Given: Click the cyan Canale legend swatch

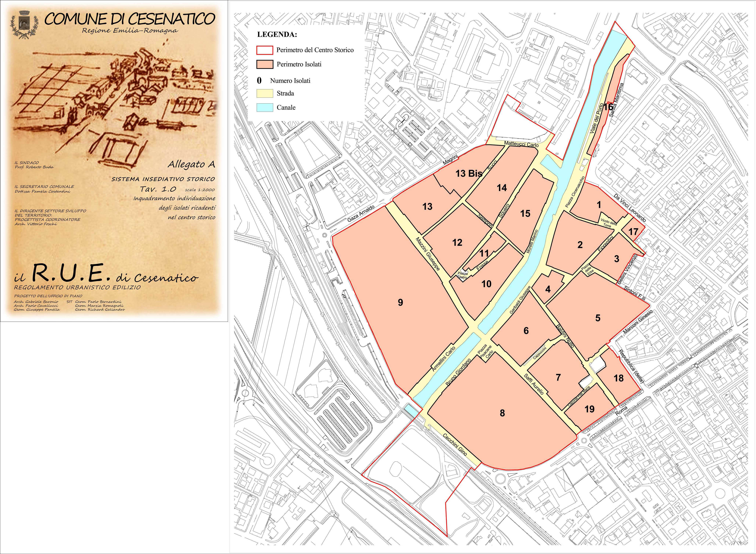Looking at the screenshot, I should click(265, 107).
